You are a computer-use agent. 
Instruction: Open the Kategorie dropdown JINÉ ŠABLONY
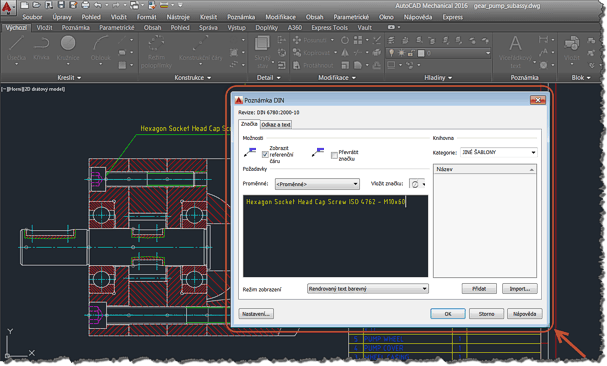click(498, 152)
